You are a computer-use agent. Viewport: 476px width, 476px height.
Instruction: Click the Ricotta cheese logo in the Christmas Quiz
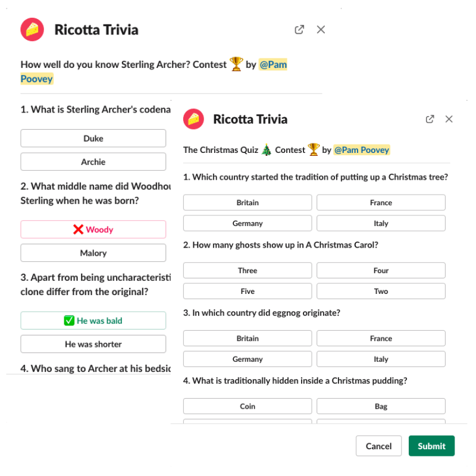pos(193,119)
